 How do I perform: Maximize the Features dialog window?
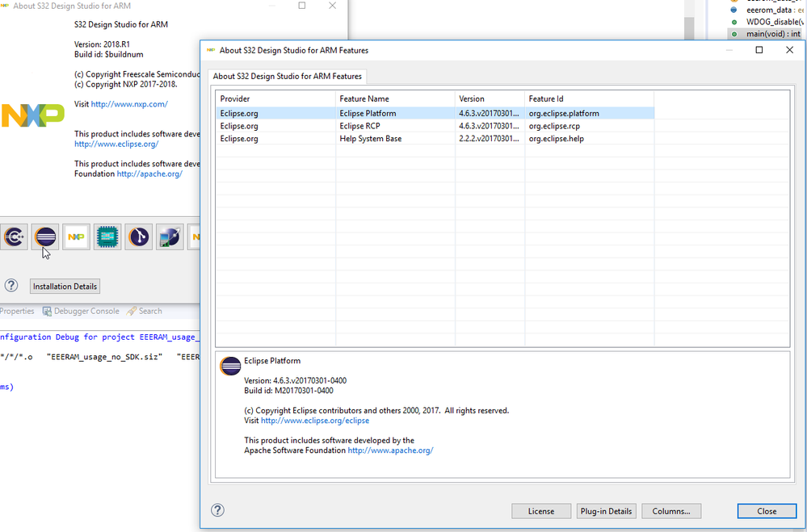click(x=759, y=50)
